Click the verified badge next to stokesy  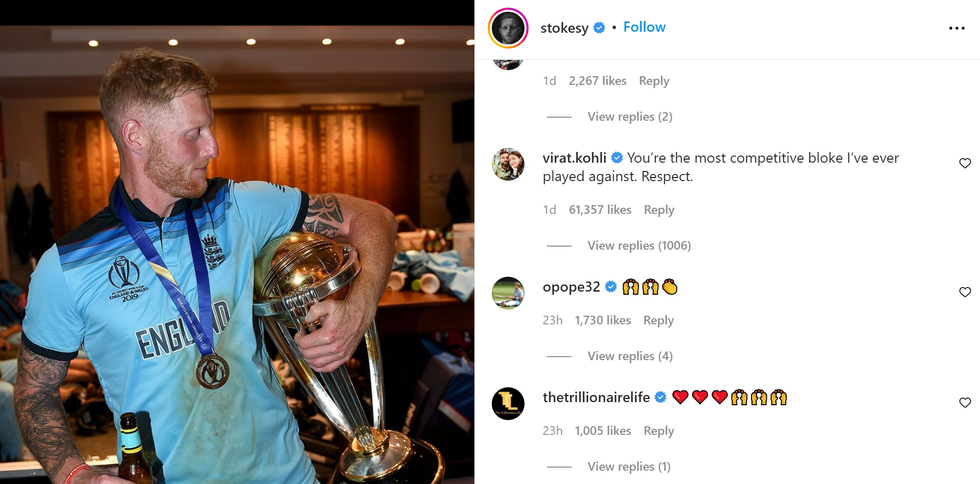click(x=599, y=28)
